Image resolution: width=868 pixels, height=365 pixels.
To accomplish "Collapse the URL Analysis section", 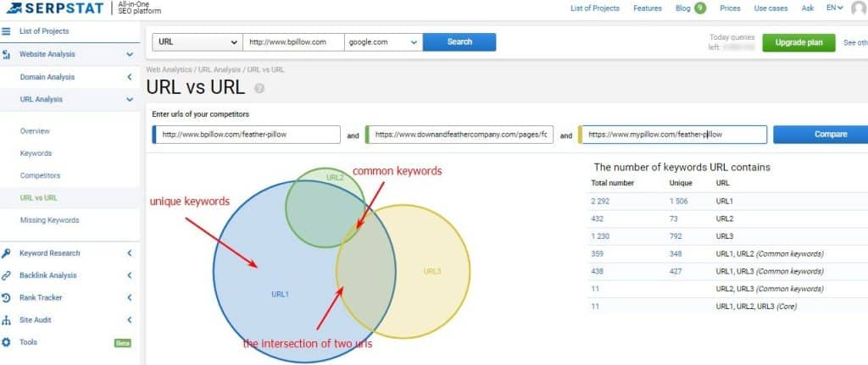I will 129,99.
